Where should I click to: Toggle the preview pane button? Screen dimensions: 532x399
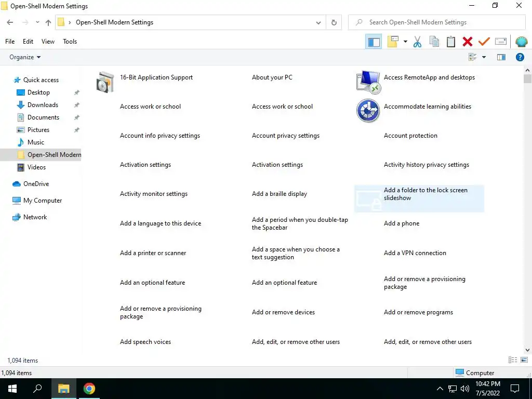pyautogui.click(x=501, y=57)
